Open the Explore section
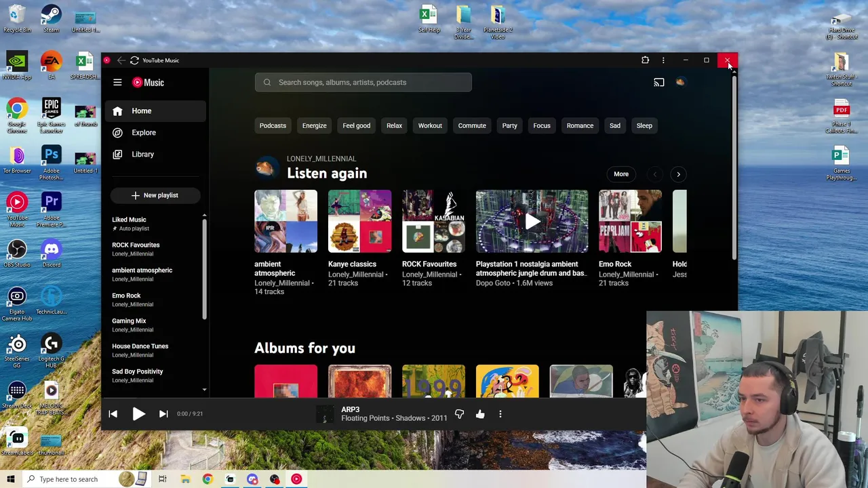Screen dimensions: 868x488 click(155, 133)
